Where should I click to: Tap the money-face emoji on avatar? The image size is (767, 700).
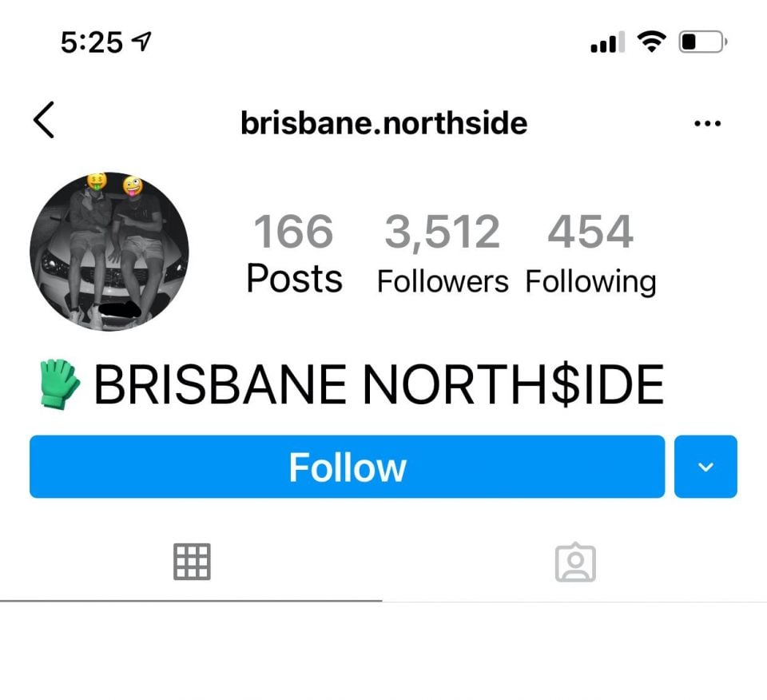pyautogui.click(x=97, y=181)
